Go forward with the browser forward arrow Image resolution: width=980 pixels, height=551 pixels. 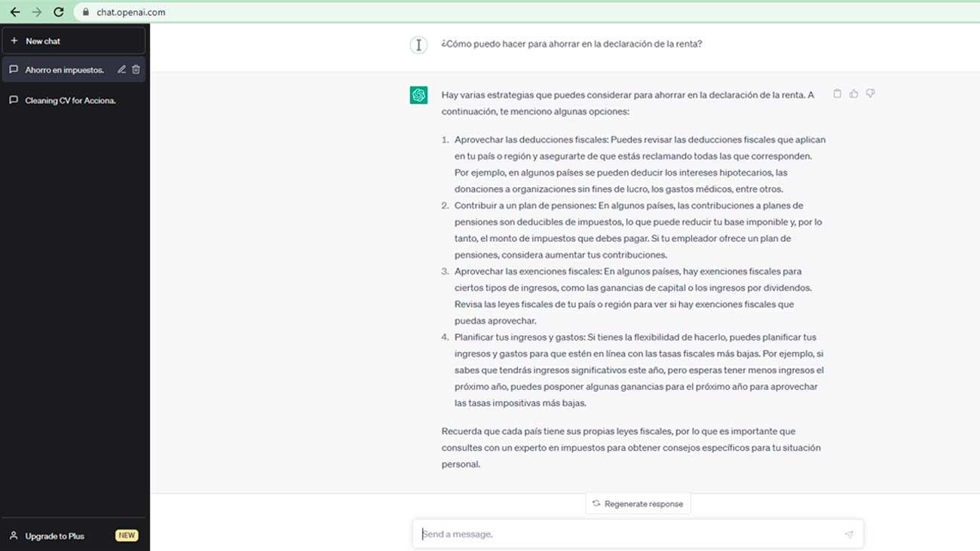[x=37, y=12]
